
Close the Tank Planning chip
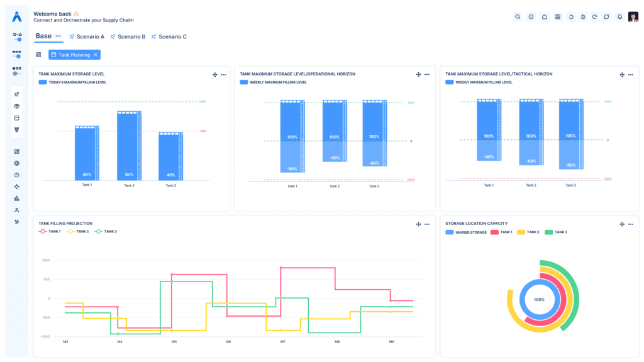tap(96, 55)
